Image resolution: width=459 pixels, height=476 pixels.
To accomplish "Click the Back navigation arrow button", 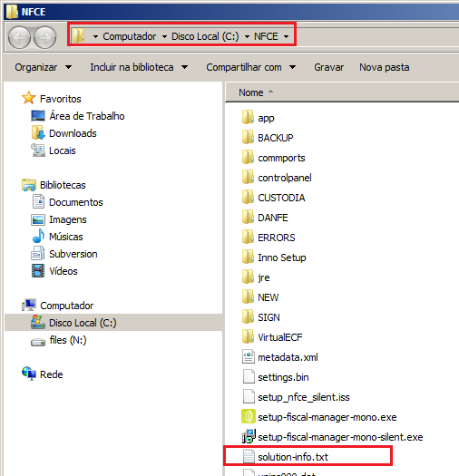I will pyautogui.click(x=19, y=38).
